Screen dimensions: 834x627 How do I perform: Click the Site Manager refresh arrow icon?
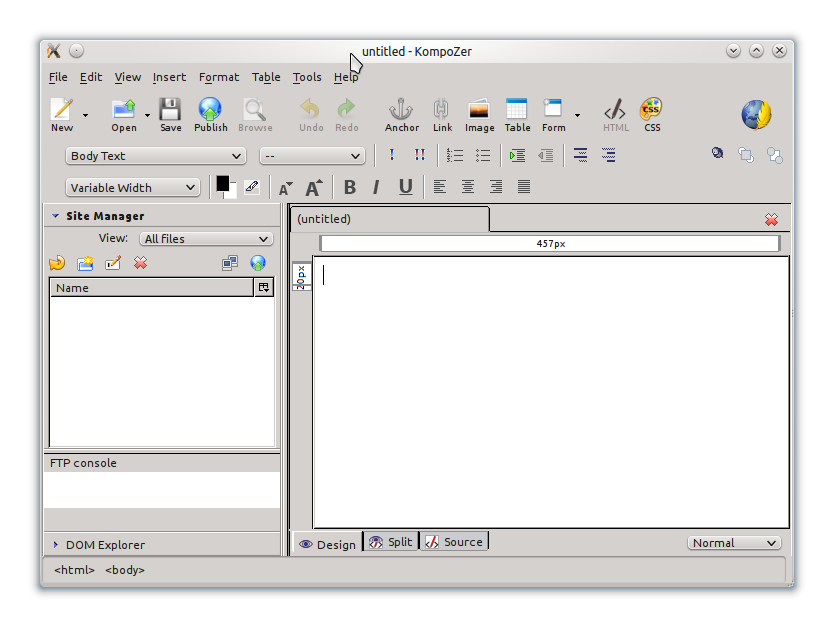(x=57, y=263)
